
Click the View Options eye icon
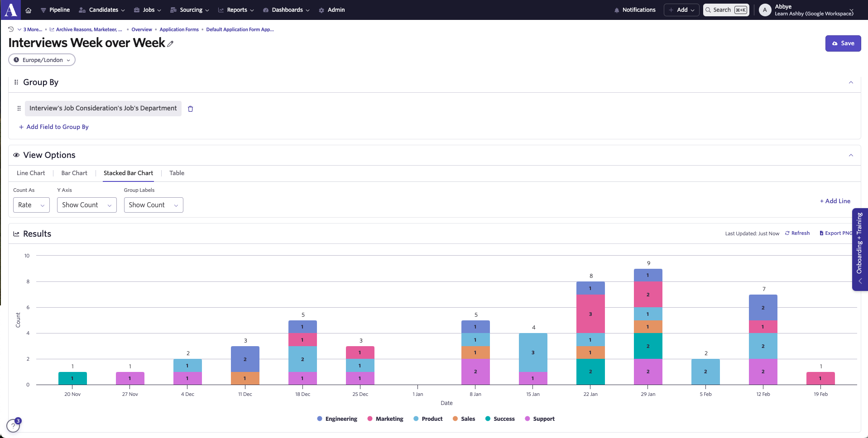click(16, 155)
